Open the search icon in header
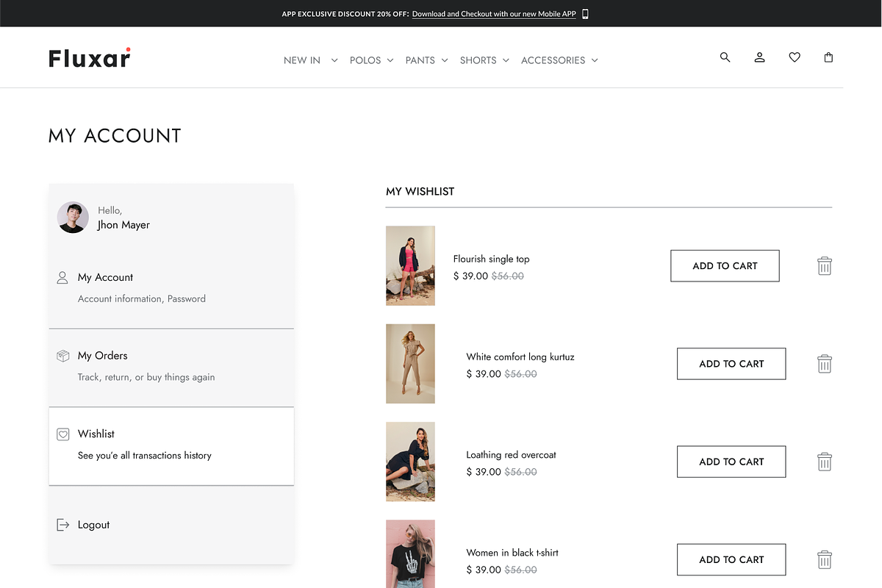882x588 pixels. tap(725, 57)
